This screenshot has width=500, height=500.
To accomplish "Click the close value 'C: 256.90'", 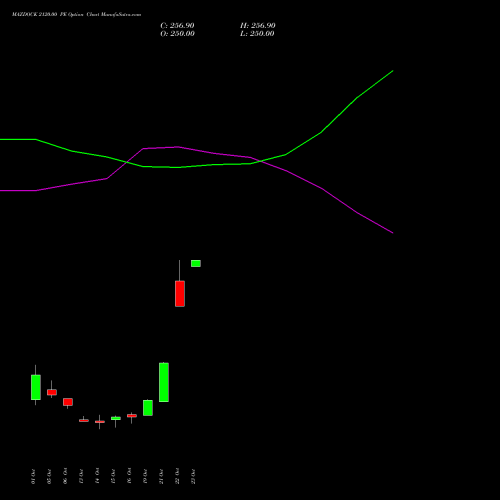I will click(177, 26).
